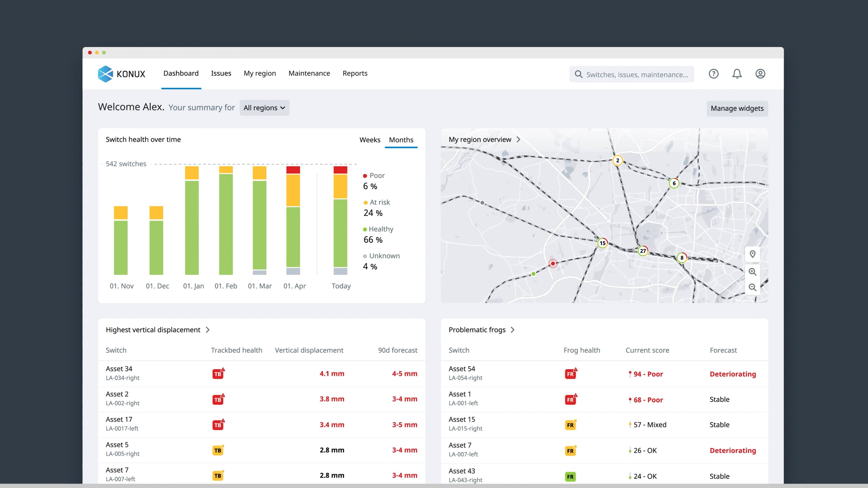The height and width of the screenshot is (488, 868).
Task: Open the help question mark icon
Action: (x=714, y=74)
